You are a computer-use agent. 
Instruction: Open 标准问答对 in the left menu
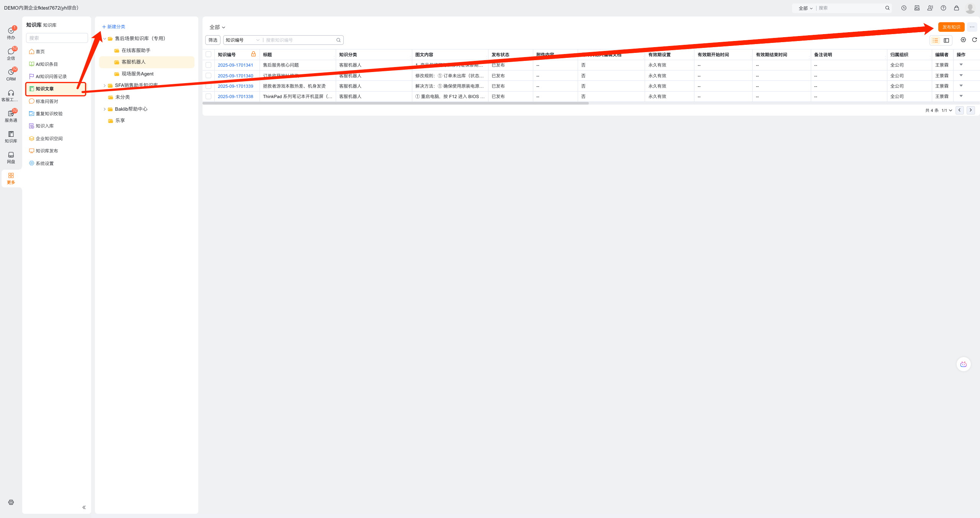[47, 102]
